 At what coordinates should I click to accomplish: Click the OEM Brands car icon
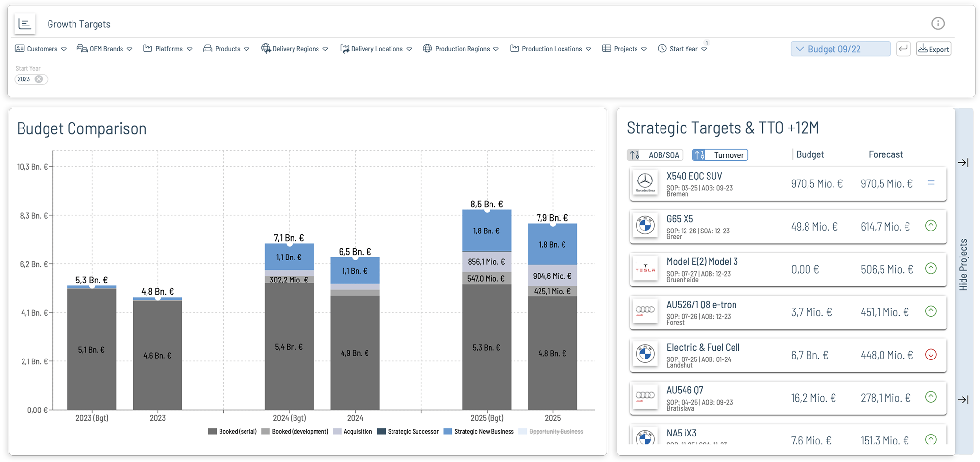(82, 49)
